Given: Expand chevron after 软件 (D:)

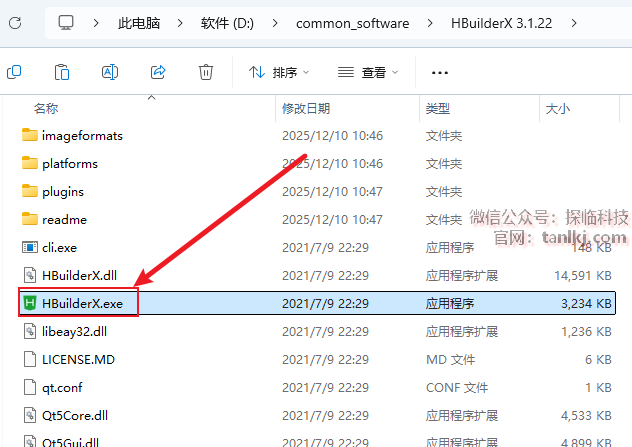Looking at the screenshot, I should click(x=274, y=23).
